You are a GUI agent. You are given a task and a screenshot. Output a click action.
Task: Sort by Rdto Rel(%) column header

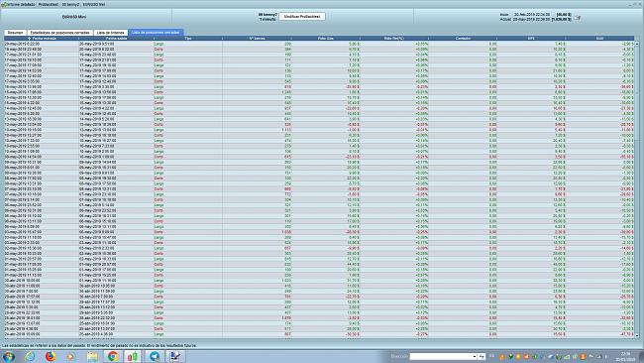click(x=394, y=39)
